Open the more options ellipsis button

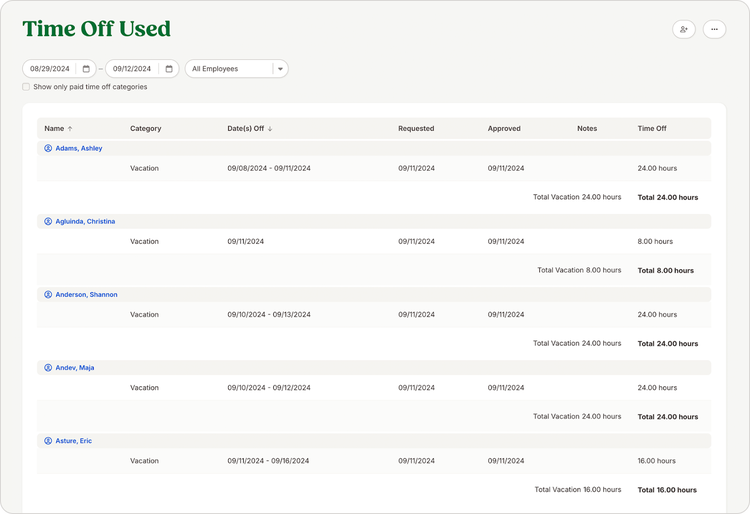[x=714, y=29]
